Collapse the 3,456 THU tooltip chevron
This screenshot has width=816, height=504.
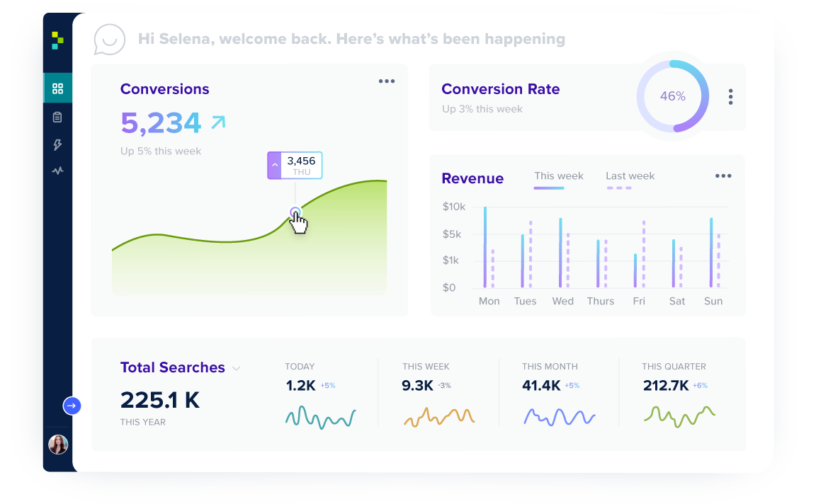275,165
